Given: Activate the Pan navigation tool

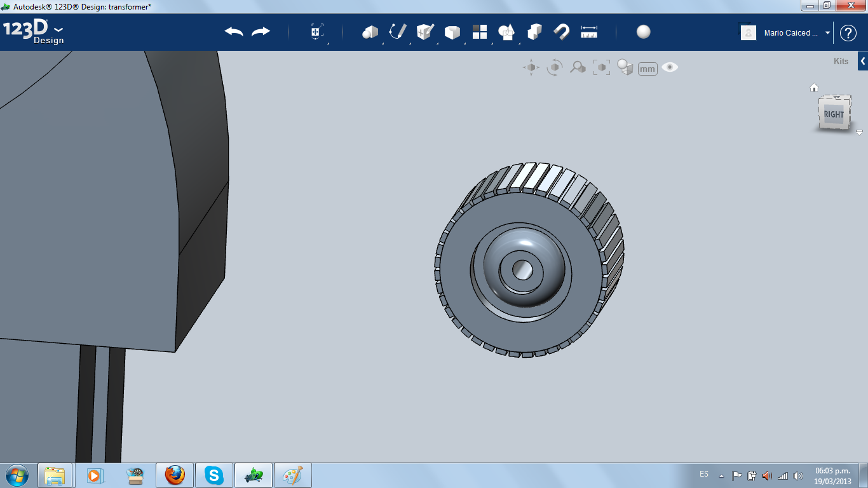Looking at the screenshot, I should (x=531, y=67).
